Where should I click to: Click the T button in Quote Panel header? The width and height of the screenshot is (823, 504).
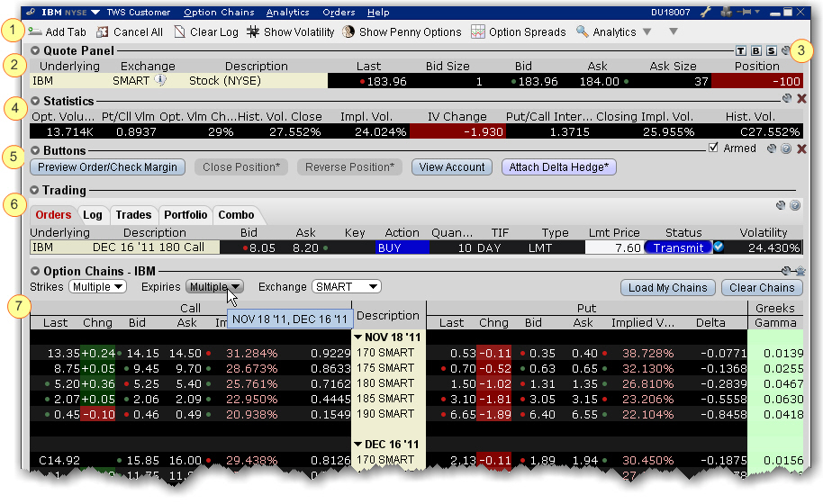(741, 51)
